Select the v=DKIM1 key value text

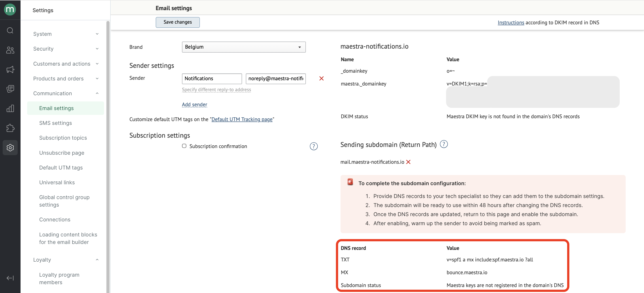point(467,84)
